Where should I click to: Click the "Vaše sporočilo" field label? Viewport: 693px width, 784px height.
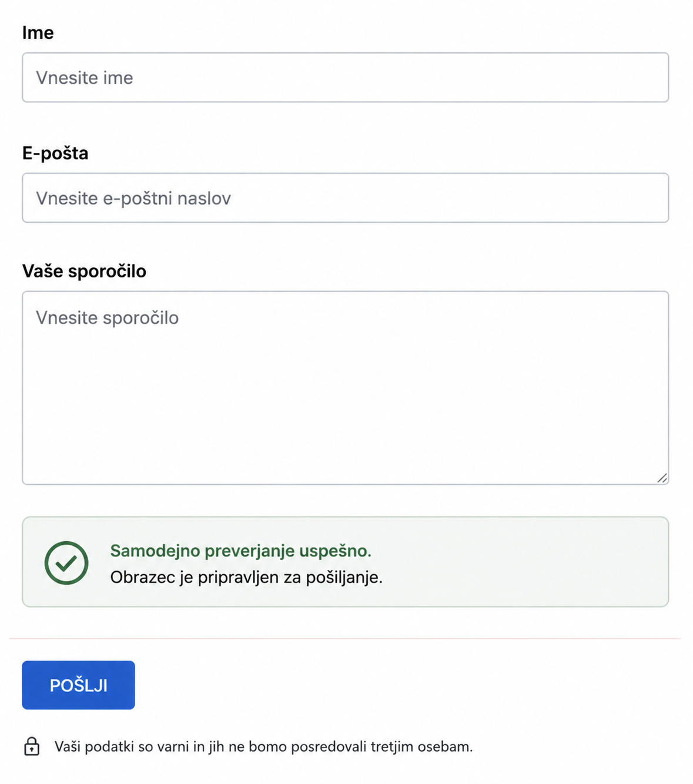(84, 272)
